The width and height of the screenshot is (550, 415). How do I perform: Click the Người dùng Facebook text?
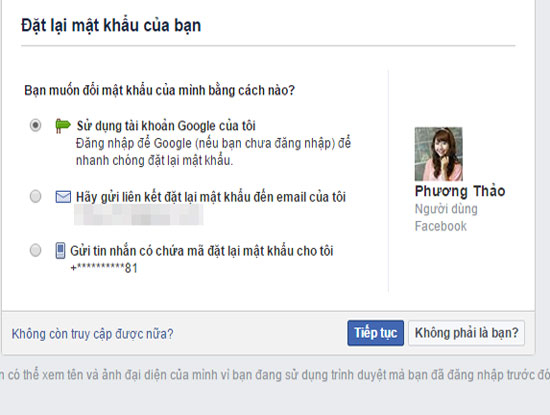coord(446,217)
